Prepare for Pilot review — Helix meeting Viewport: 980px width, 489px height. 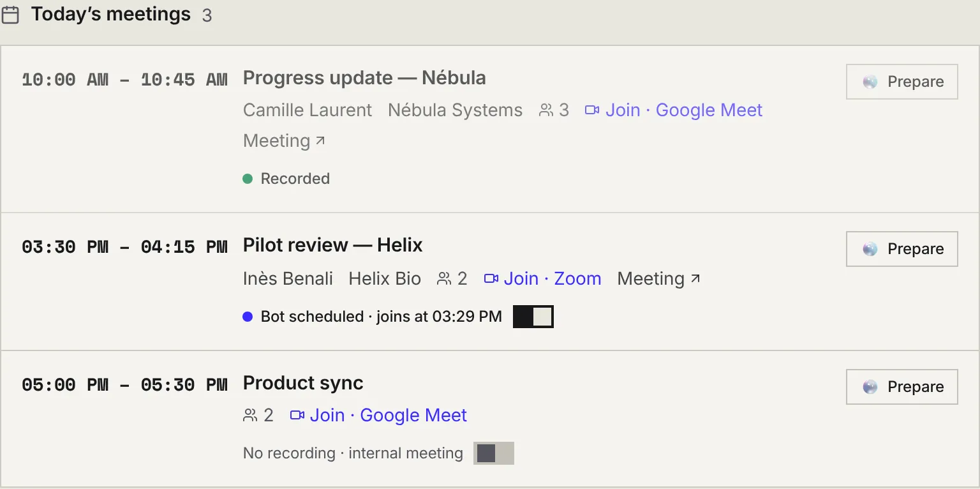point(902,249)
